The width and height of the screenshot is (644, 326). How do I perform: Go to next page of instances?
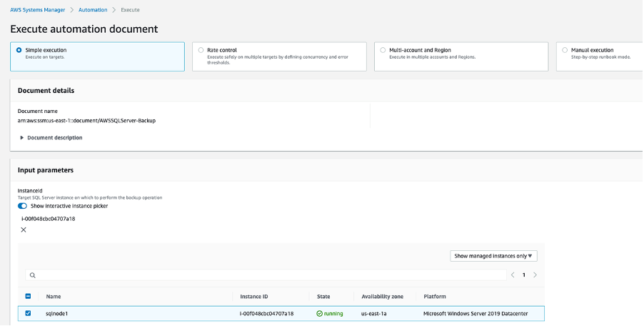[535, 275]
